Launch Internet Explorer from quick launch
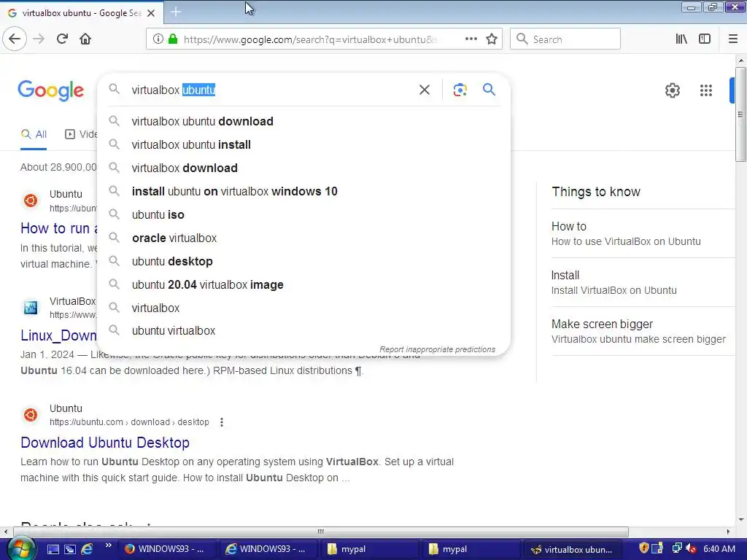Viewport: 747px width, 560px height. click(x=87, y=549)
